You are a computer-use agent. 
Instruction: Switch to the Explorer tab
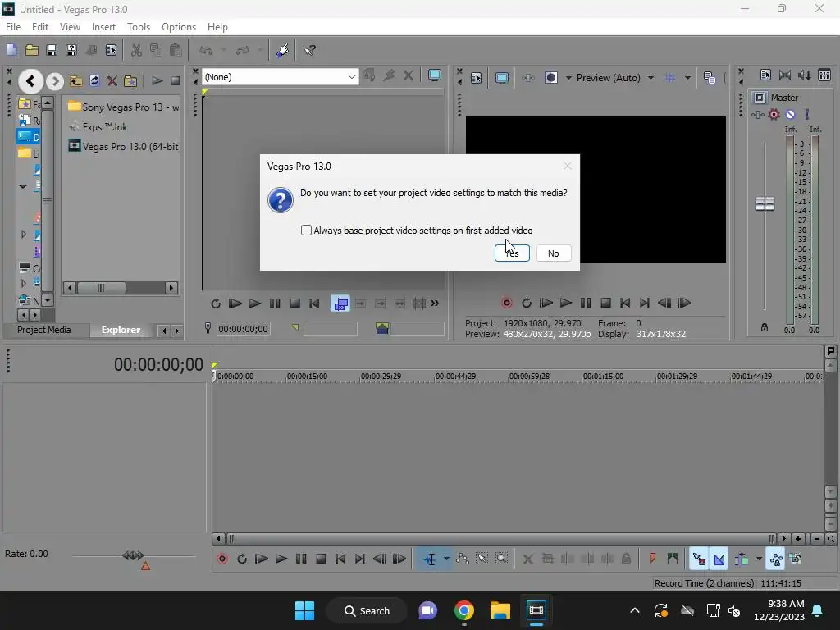click(121, 330)
